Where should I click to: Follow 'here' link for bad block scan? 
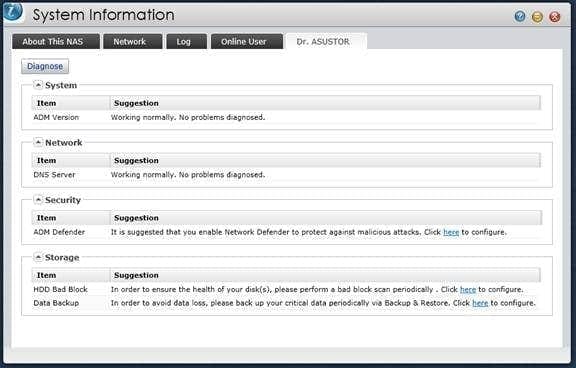click(x=468, y=289)
